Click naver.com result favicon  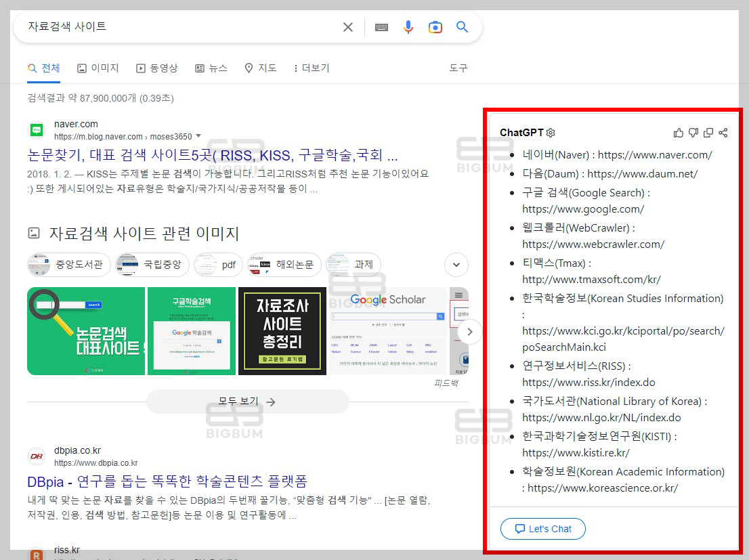(x=37, y=130)
